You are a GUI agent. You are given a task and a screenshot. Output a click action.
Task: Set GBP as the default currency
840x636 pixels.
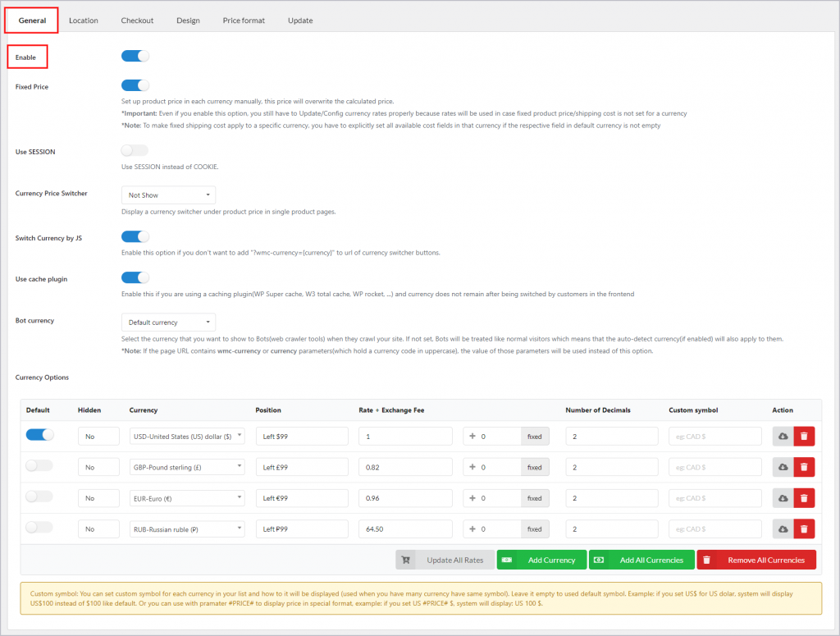[39, 466]
